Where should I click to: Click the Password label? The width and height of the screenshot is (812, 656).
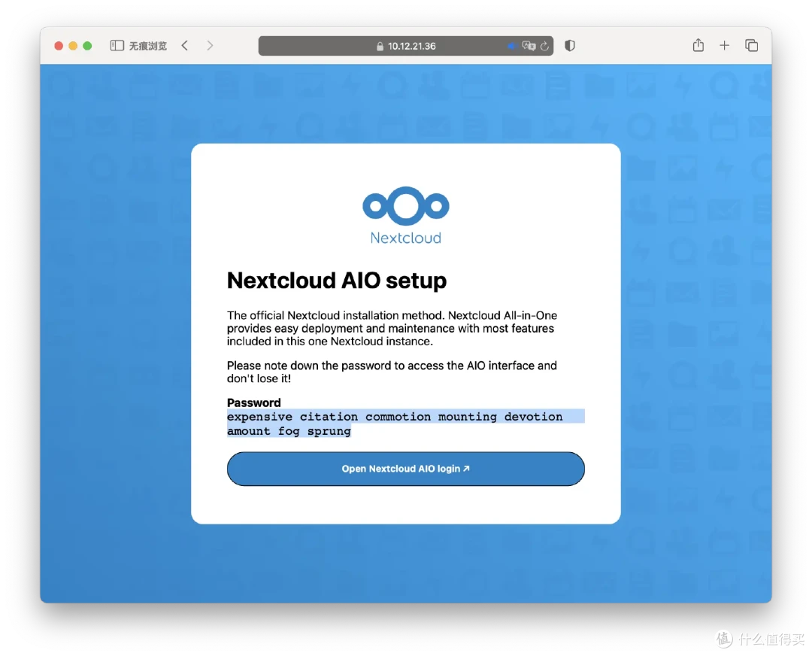pyautogui.click(x=254, y=402)
